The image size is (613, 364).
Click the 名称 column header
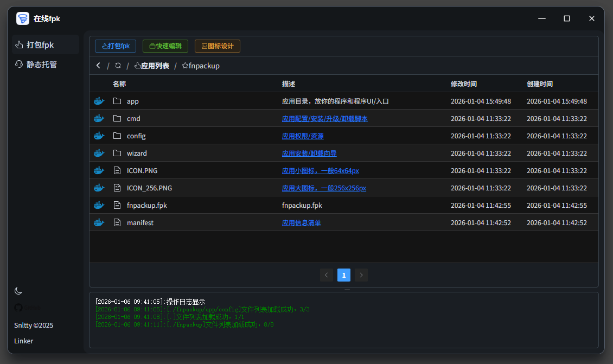point(119,84)
